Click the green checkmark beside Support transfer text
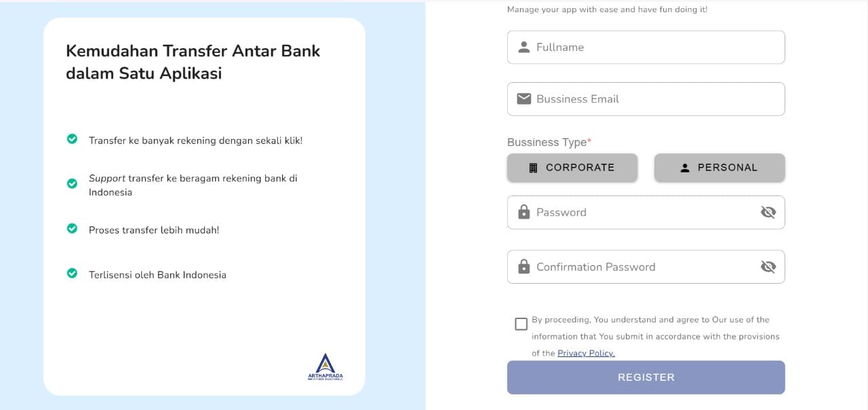The width and height of the screenshot is (868, 410). pyautogui.click(x=72, y=183)
